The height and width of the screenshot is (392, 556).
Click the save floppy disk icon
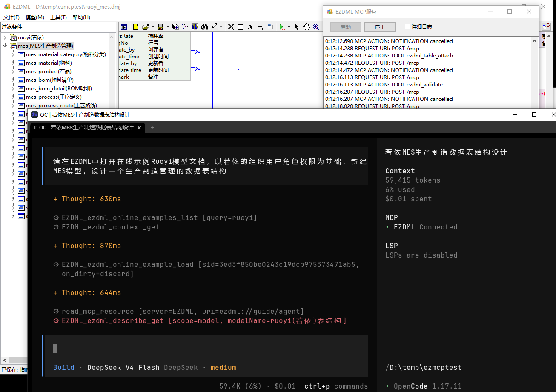tap(160, 27)
